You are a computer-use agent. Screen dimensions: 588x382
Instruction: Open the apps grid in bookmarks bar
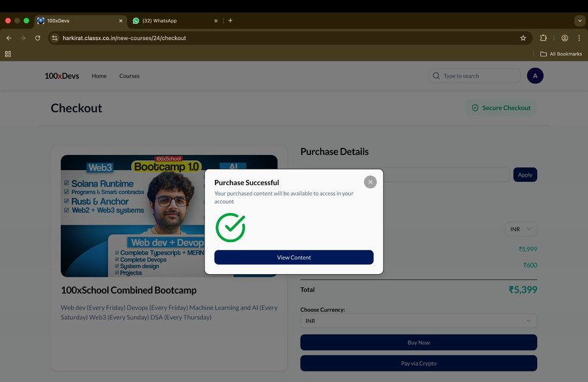[x=8, y=54]
